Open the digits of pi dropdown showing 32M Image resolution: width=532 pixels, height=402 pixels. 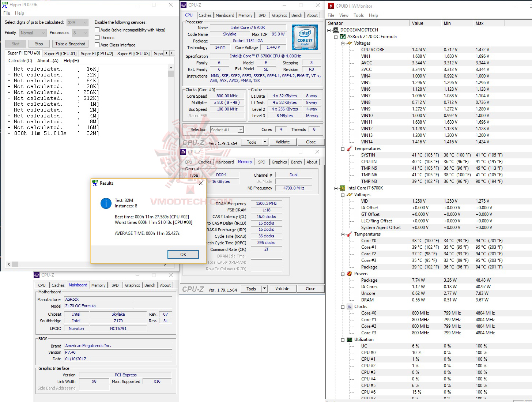tap(78, 23)
